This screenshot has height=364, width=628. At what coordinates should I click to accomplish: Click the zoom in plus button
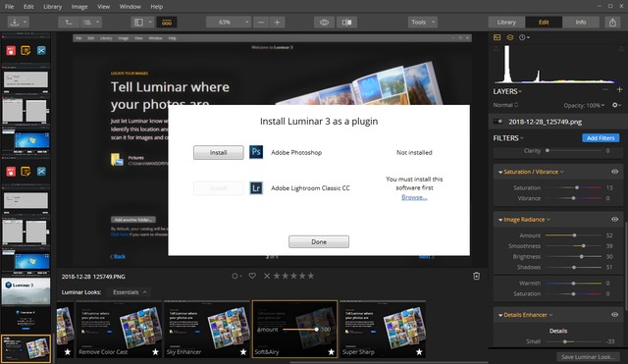coord(277,22)
